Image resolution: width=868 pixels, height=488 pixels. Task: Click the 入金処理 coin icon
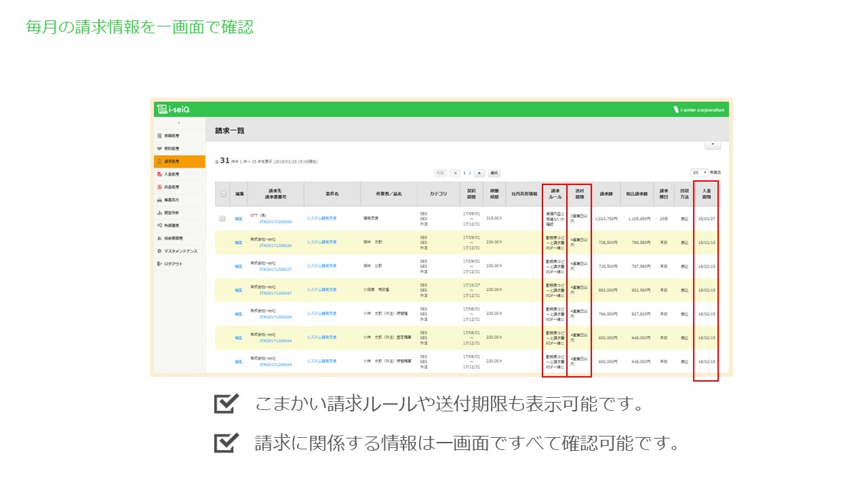pos(159,174)
